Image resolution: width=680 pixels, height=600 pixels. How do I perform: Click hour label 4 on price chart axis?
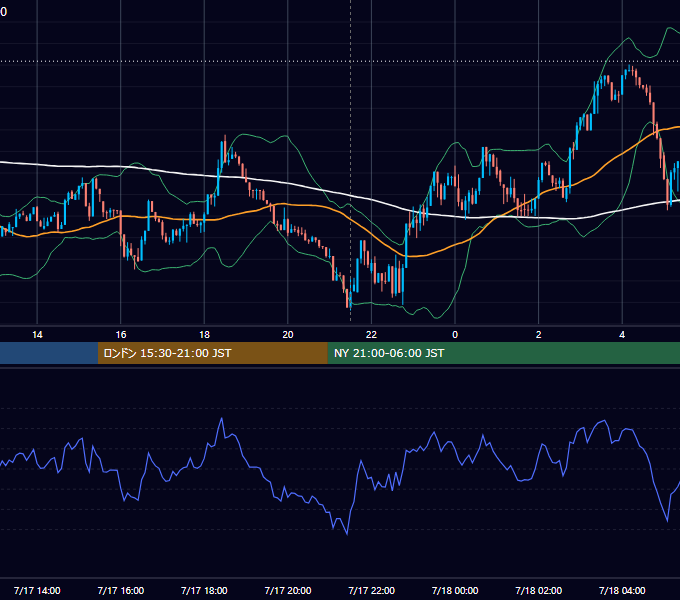pos(622,335)
